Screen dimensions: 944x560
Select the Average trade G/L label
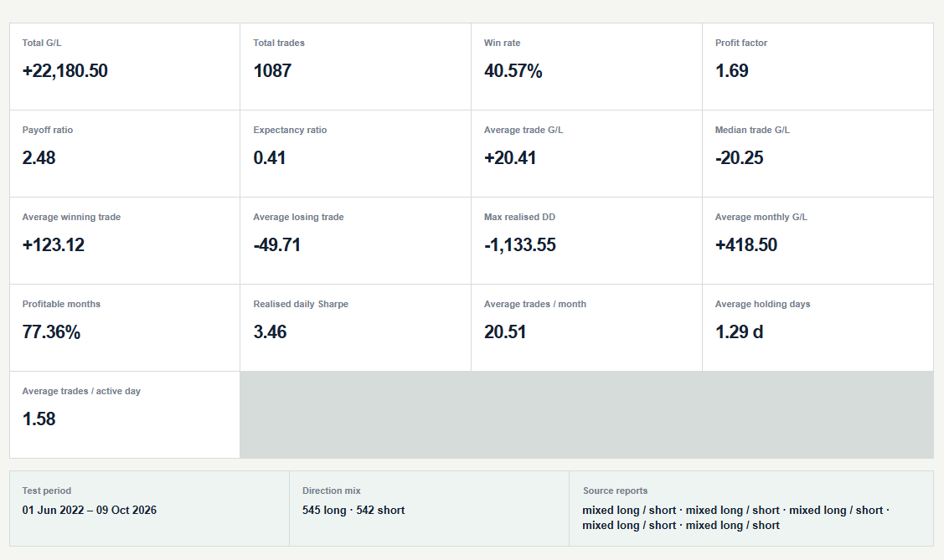tap(524, 130)
